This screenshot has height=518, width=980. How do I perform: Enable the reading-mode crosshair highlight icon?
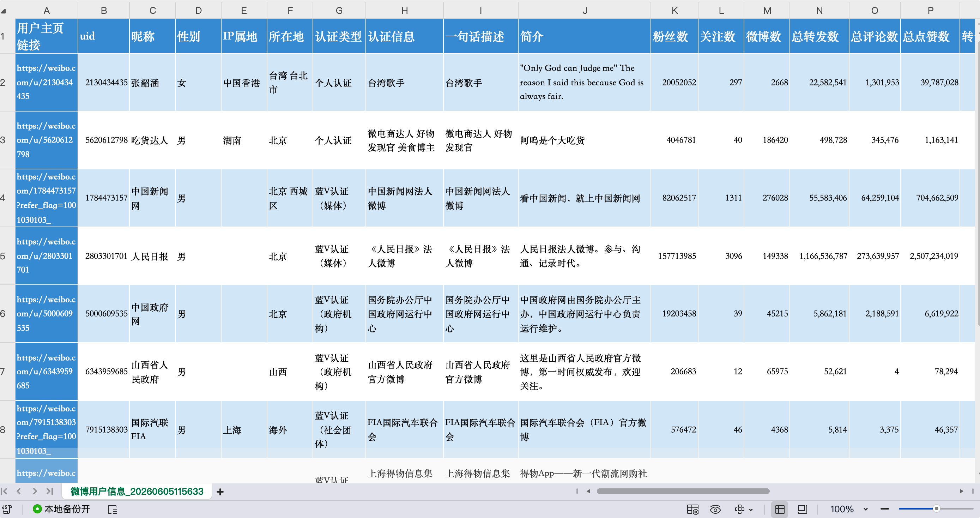(x=739, y=509)
